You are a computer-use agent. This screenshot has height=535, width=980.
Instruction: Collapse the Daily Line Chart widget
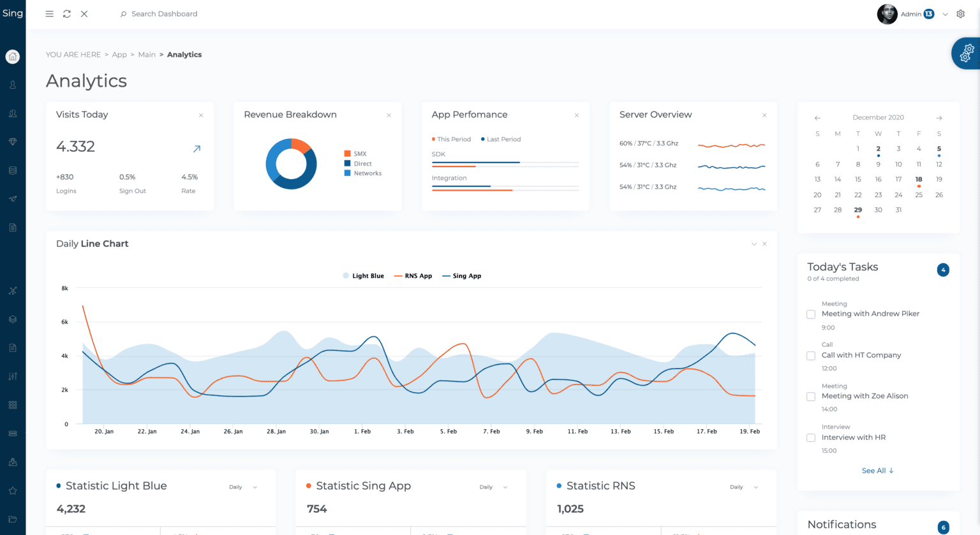pyautogui.click(x=754, y=244)
